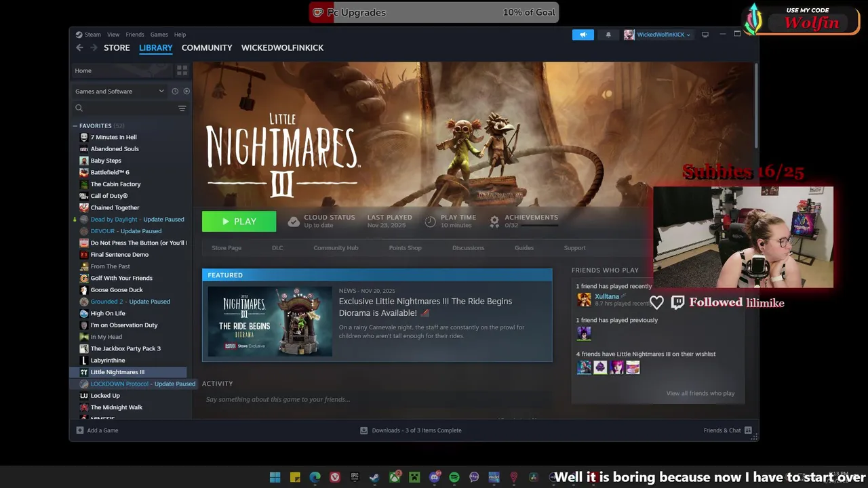Open the View menu
This screenshot has height=488, width=868.
tap(113, 35)
